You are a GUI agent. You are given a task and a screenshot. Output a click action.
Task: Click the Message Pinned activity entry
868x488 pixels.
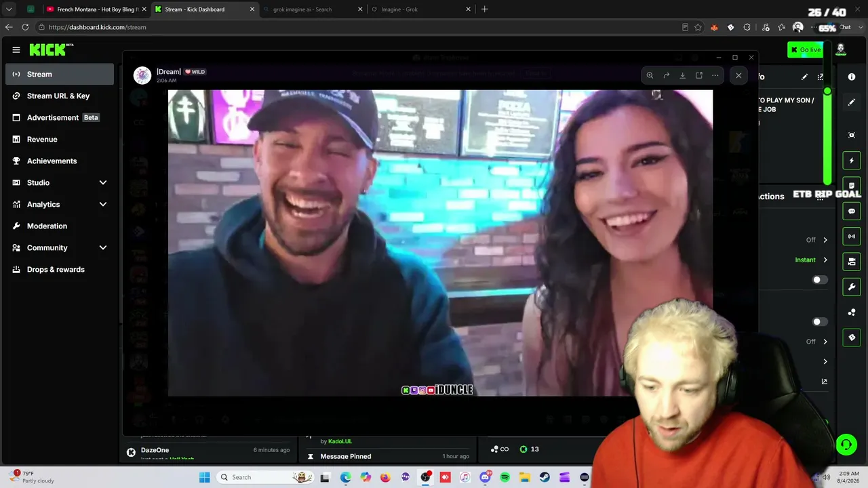(388, 456)
